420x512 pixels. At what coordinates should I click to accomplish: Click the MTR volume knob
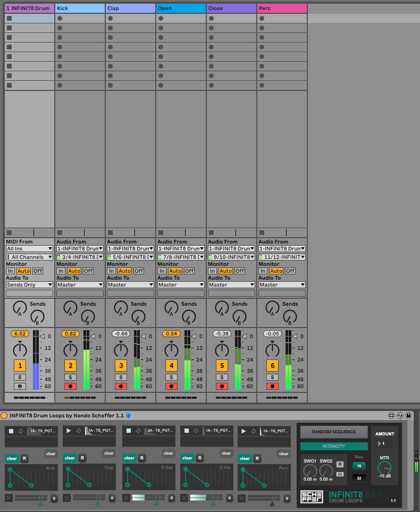click(384, 467)
